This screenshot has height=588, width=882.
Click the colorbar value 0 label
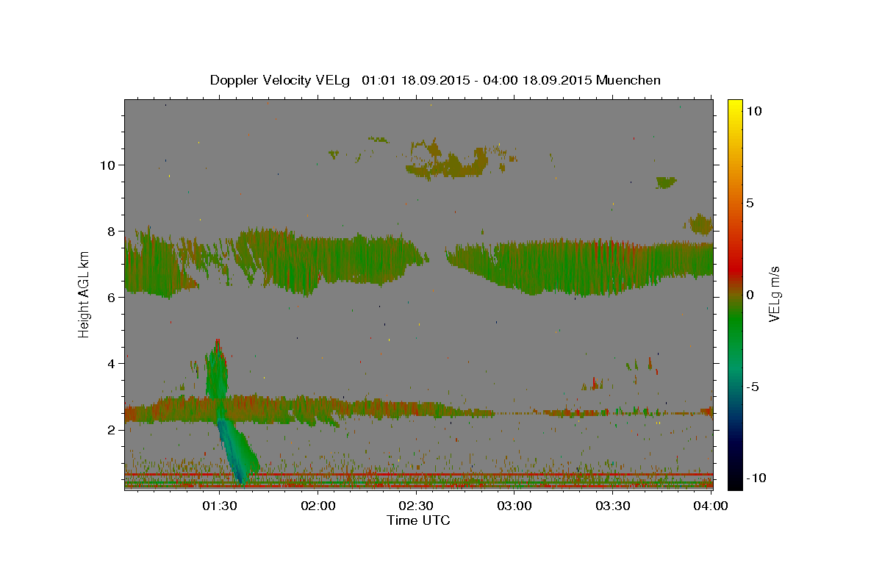point(750,294)
